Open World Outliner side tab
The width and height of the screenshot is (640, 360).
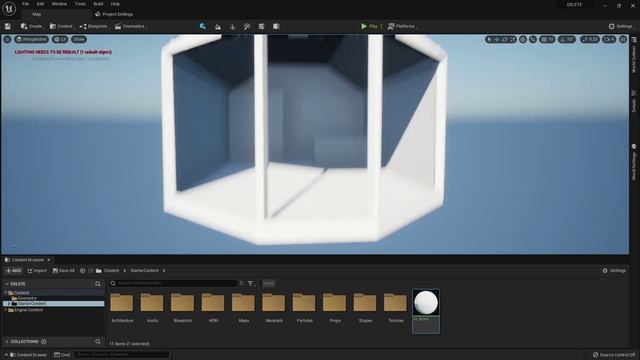634,55
